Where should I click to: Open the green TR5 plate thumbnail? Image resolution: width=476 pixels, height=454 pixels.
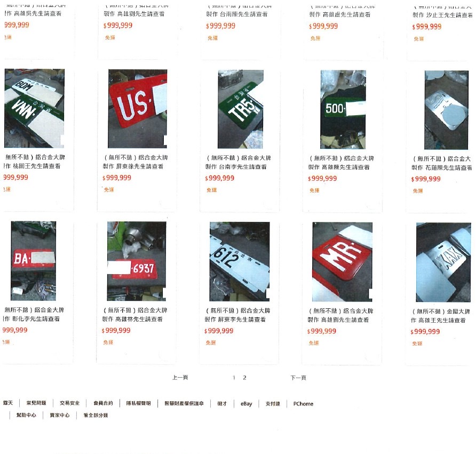pos(241,109)
